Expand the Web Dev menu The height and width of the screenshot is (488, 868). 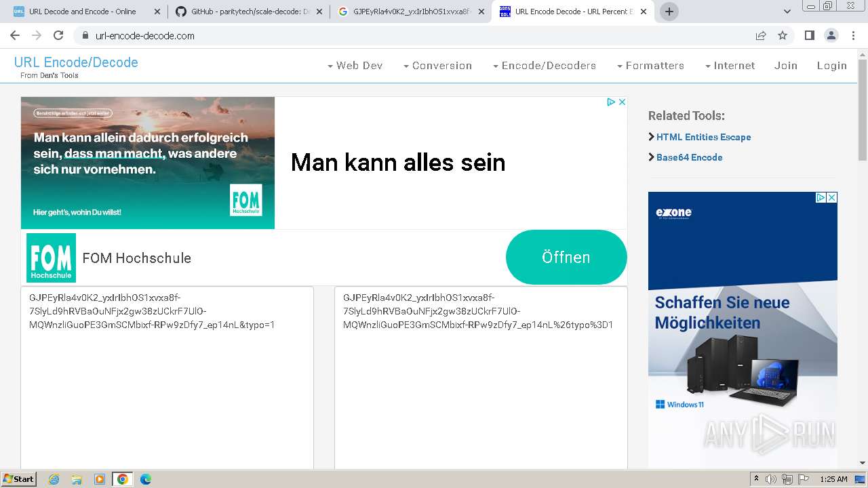pos(355,66)
